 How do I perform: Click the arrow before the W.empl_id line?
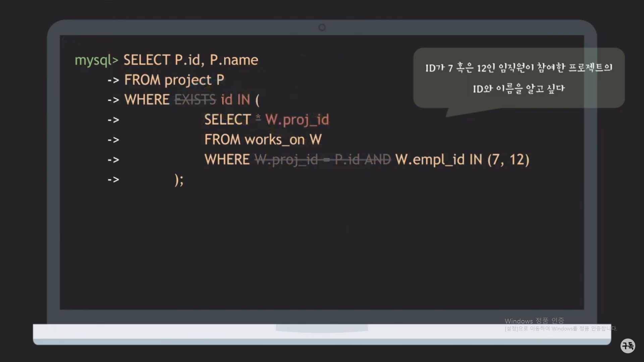pos(113,160)
